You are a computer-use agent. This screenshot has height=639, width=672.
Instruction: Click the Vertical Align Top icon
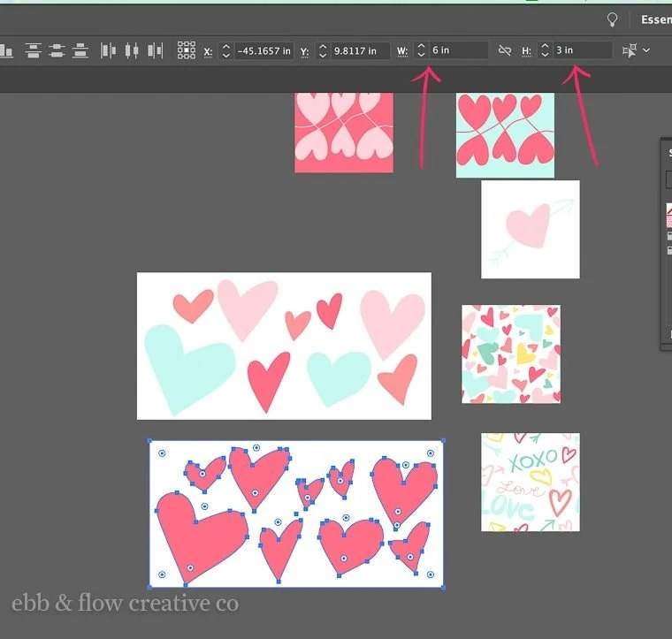(33, 50)
